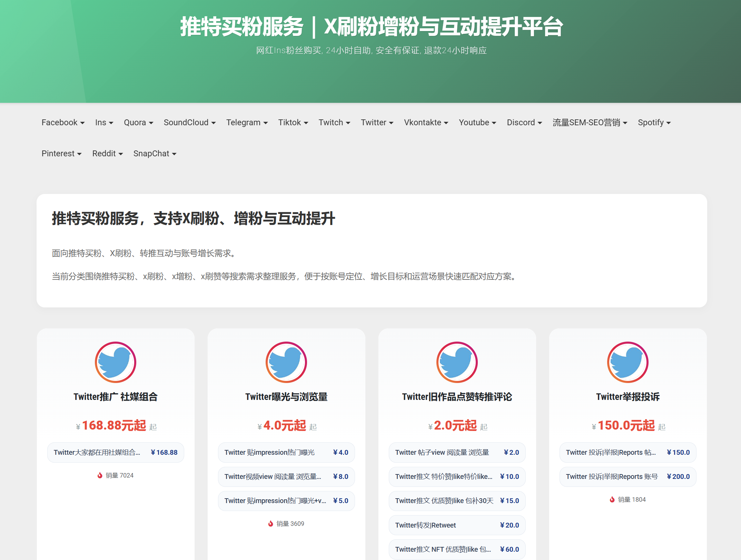The height and width of the screenshot is (560, 741).
Task: Select Twitter转发|Retweet ¥20.0 service
Action: coord(457,525)
